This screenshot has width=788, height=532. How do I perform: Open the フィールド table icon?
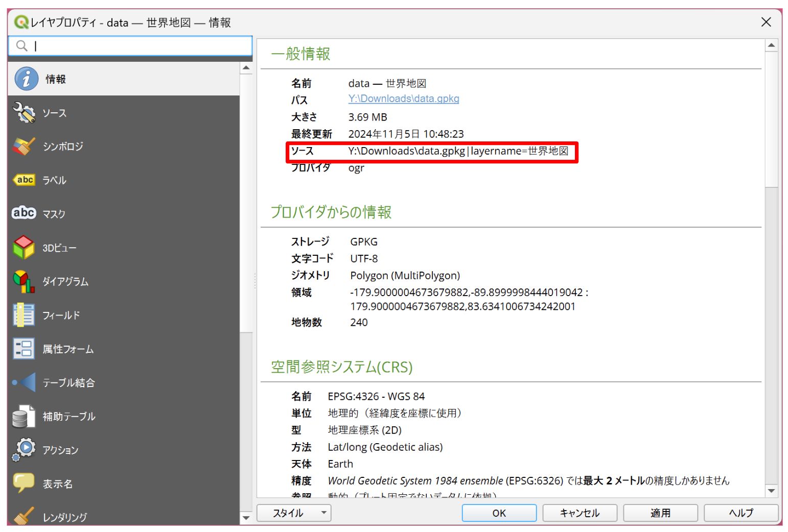(x=24, y=315)
